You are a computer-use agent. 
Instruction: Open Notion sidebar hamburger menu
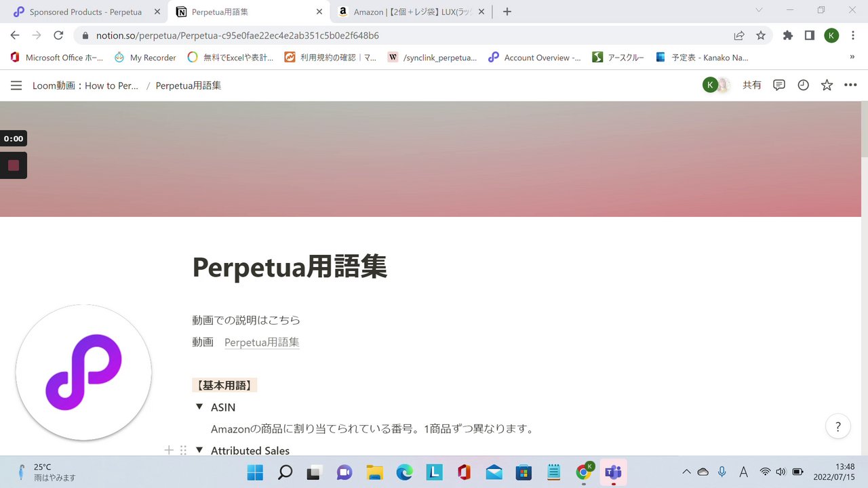pyautogui.click(x=16, y=85)
